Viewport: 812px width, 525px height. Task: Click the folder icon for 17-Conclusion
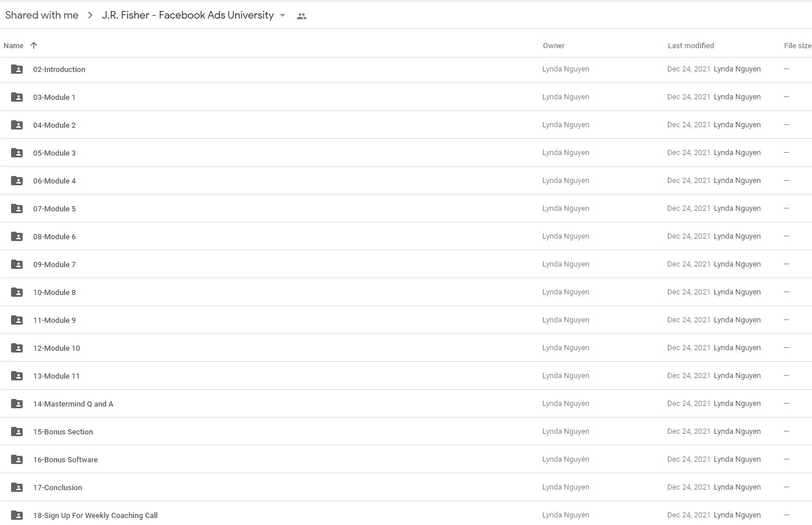tap(17, 487)
